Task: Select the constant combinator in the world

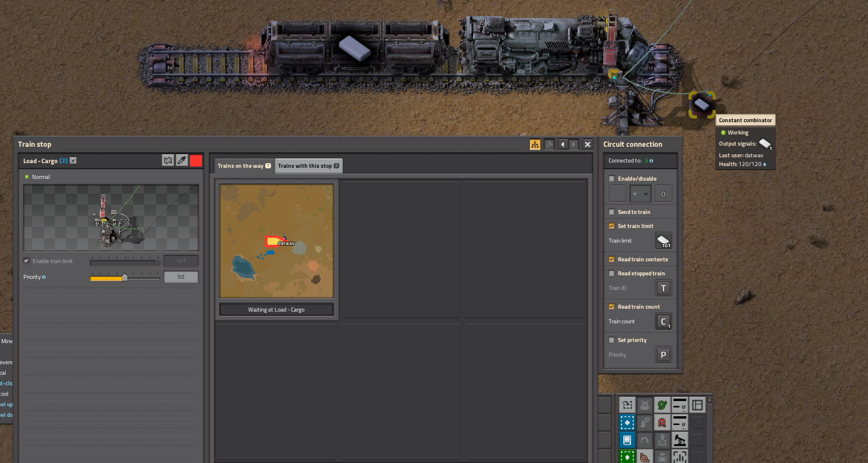Action: [702, 105]
